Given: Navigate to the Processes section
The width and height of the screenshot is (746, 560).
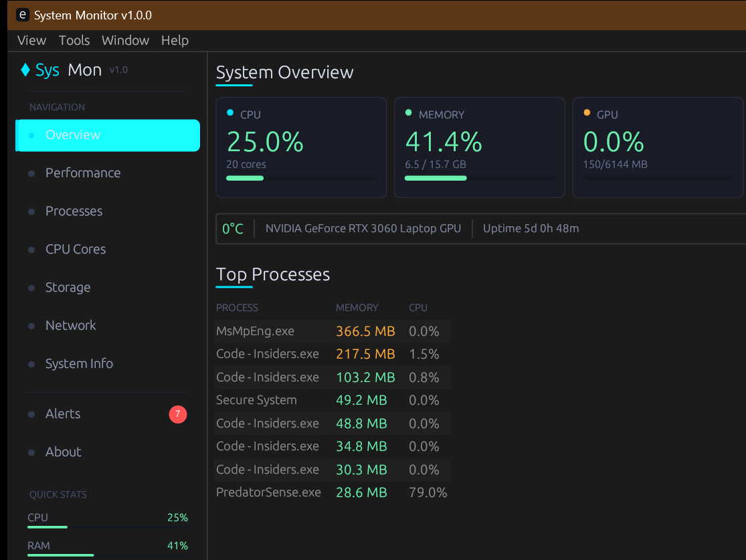Looking at the screenshot, I should pyautogui.click(x=74, y=211).
